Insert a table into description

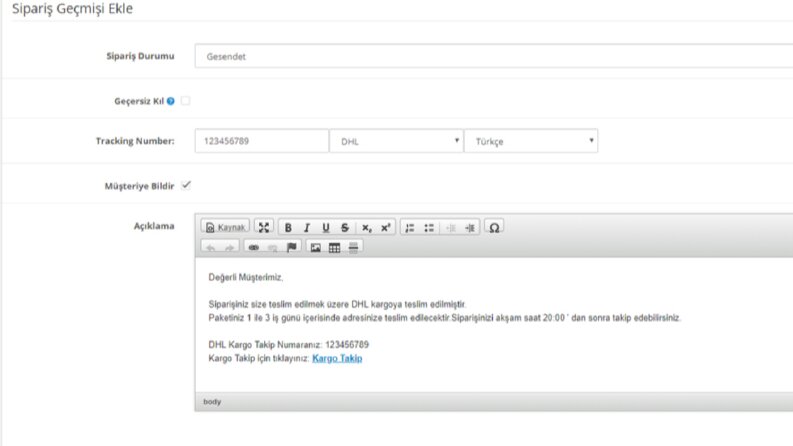coord(334,247)
